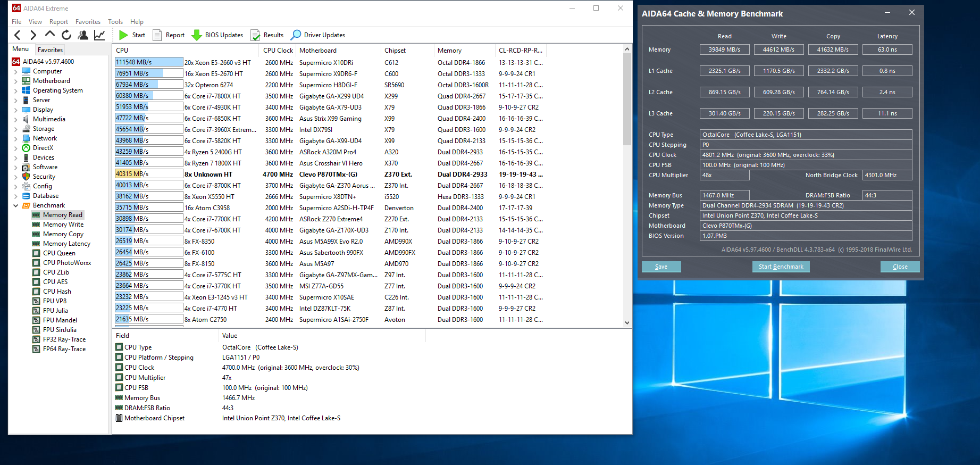Screen dimensions: 980x465
Task: Open the Results toolbar item
Action: (267, 35)
